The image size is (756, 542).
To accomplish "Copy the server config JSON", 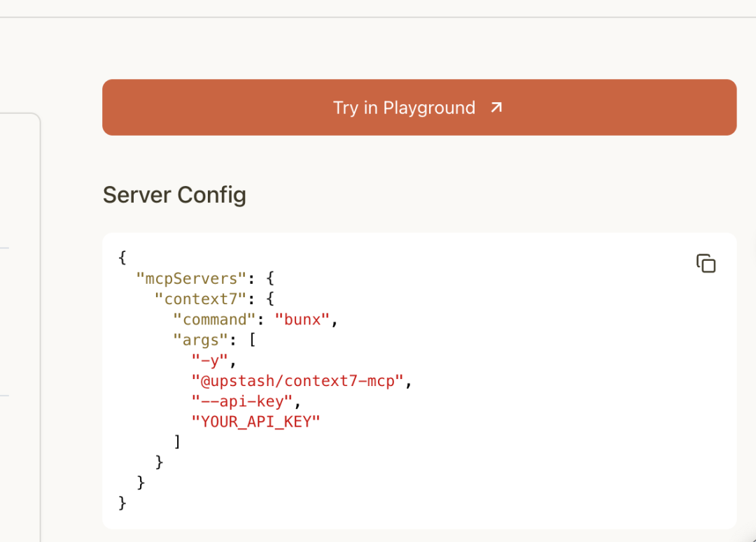I will (x=706, y=264).
